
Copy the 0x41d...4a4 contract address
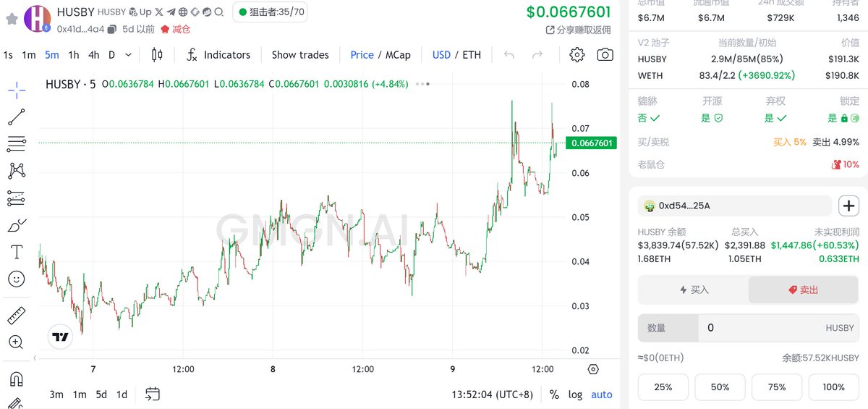tap(111, 29)
